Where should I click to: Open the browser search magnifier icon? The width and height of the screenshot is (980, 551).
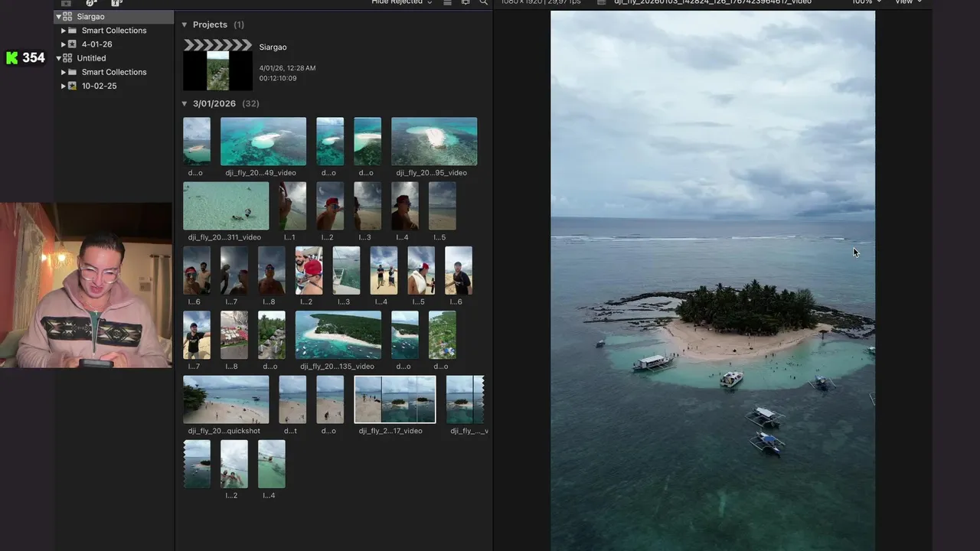483,2
